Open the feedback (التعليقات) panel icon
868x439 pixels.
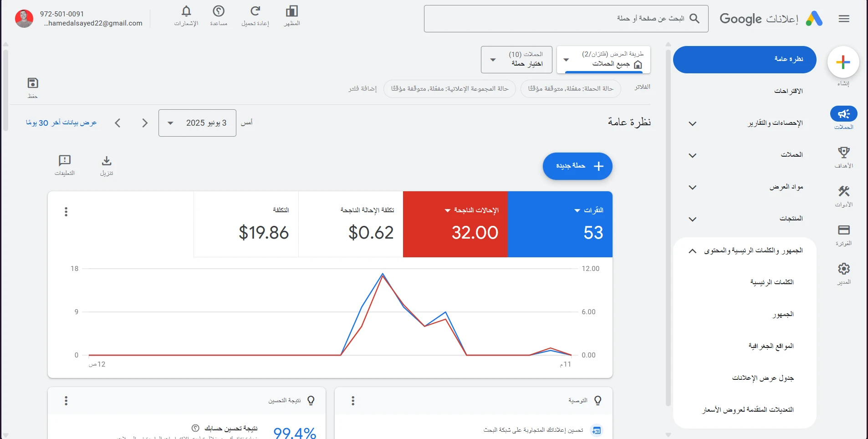tap(65, 160)
